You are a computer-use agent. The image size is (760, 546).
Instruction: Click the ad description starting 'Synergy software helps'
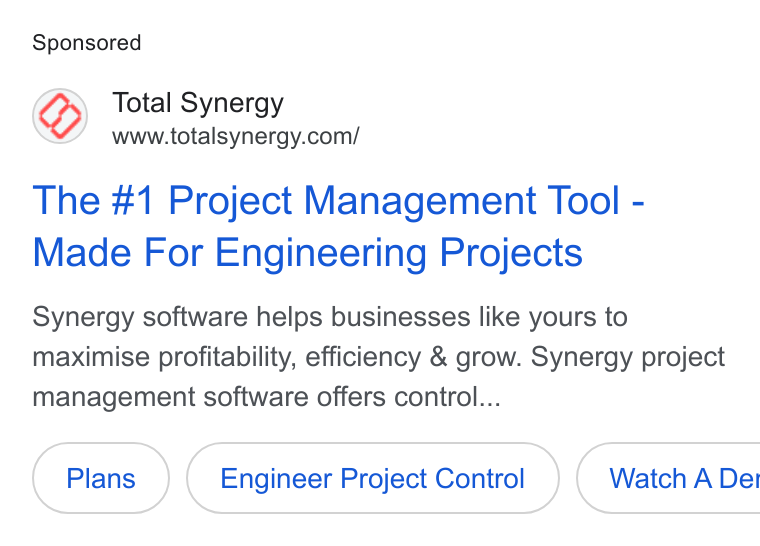point(379,357)
